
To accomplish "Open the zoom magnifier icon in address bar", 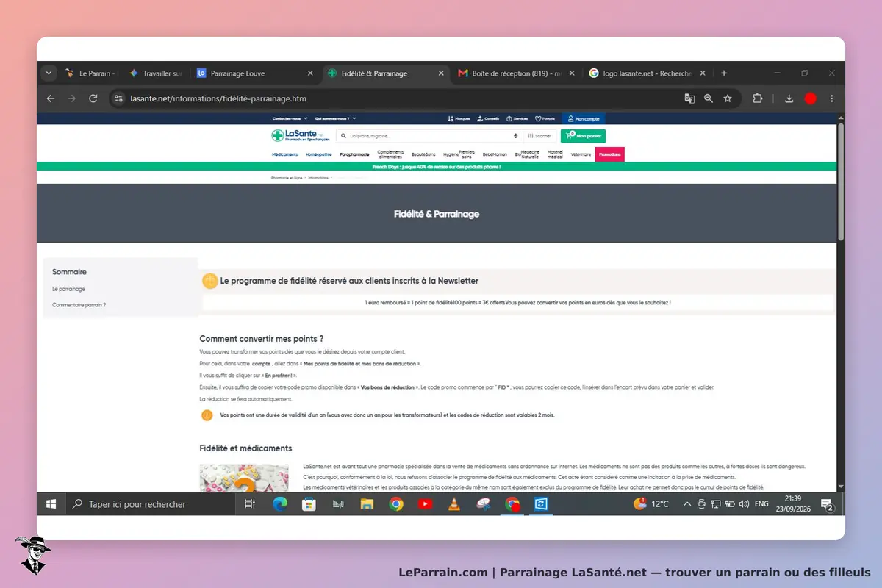I will click(709, 98).
